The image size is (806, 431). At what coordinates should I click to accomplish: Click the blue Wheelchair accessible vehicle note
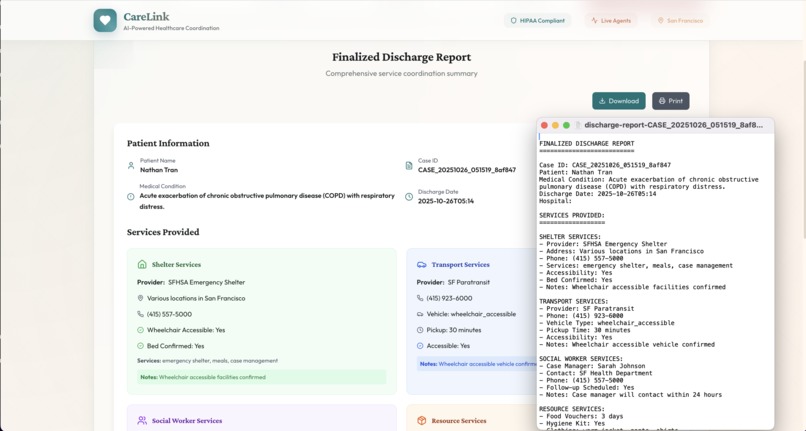coord(478,364)
